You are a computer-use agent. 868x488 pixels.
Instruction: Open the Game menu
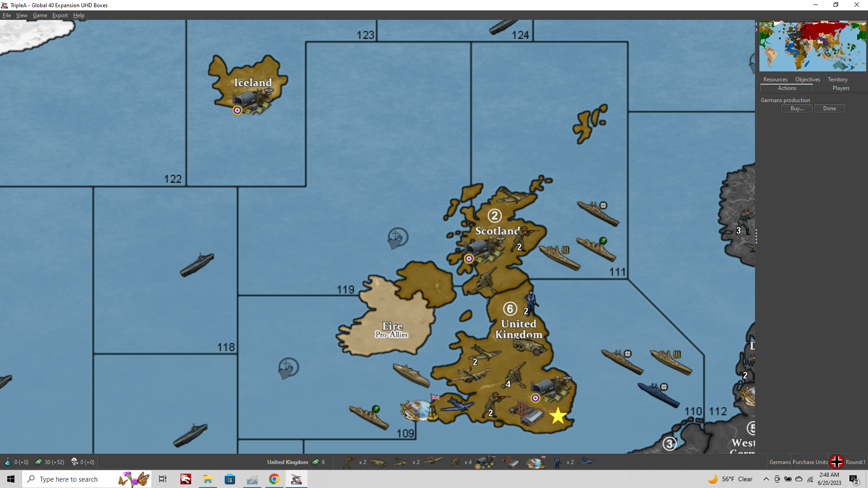click(40, 15)
